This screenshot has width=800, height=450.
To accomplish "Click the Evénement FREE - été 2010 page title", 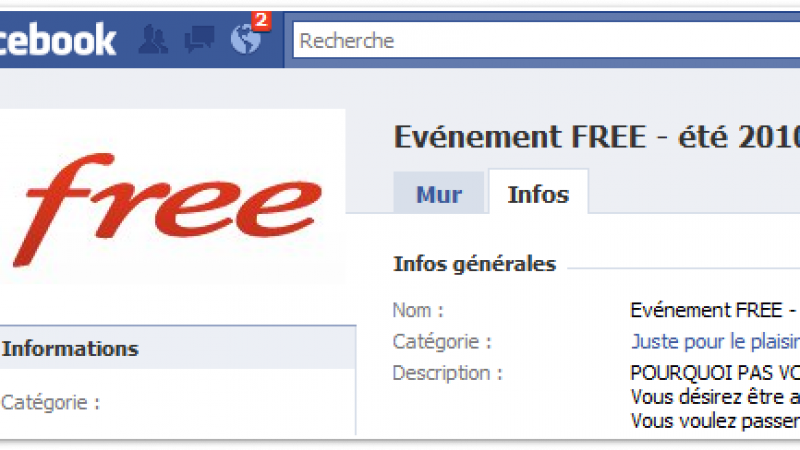I will point(597,137).
